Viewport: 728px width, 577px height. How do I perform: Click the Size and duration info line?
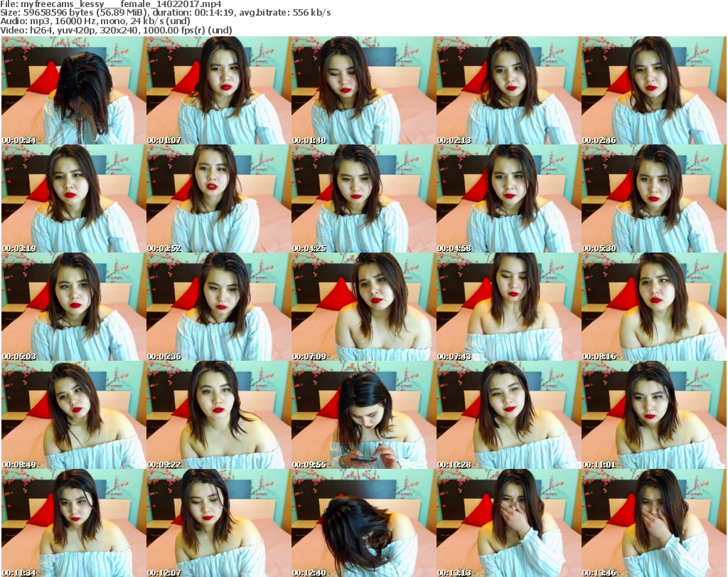pyautogui.click(x=165, y=13)
